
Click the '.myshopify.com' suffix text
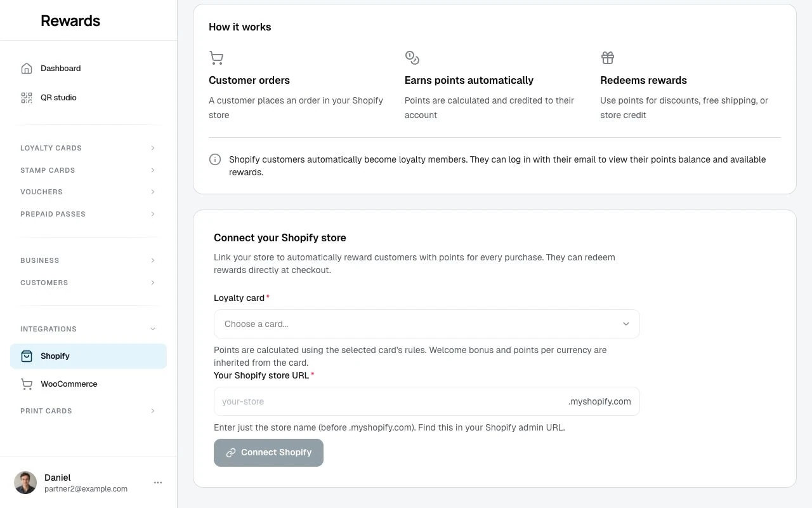pos(599,401)
